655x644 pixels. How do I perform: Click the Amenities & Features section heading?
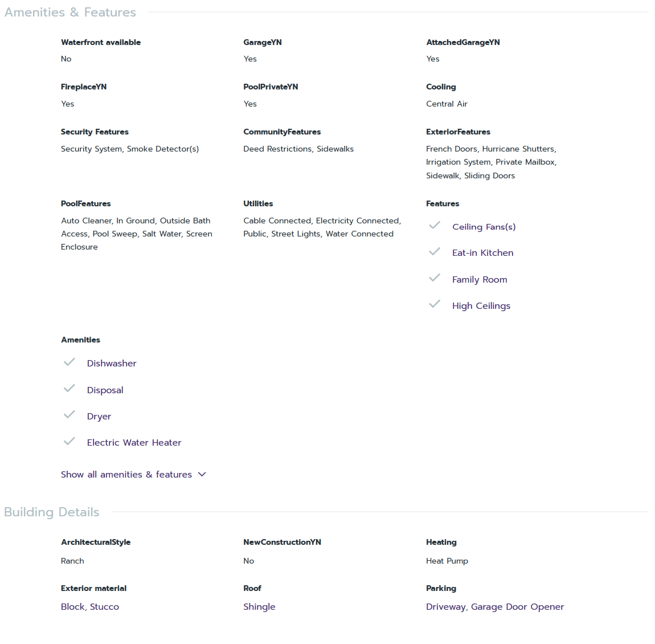point(70,13)
